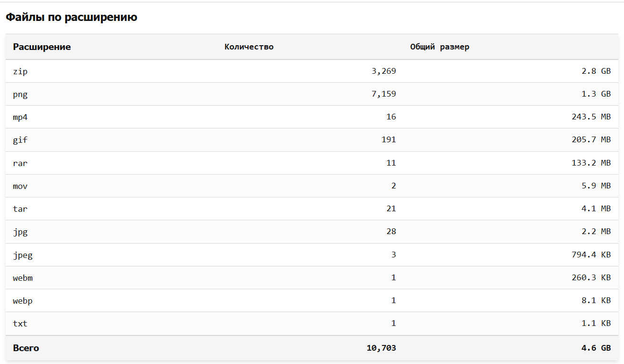Screen dimensions: 624x364
Task: Select the jpeg extension cell
Action: (x=22, y=255)
